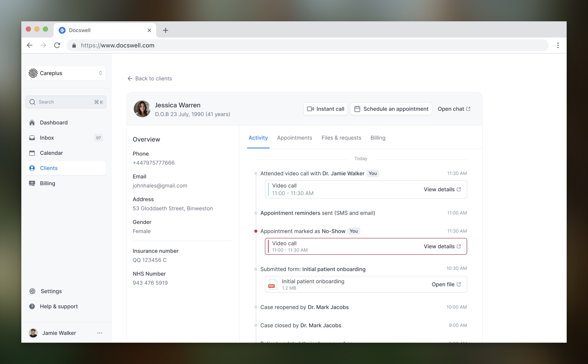
Task: Click the browser forward arrow
Action: (x=43, y=45)
